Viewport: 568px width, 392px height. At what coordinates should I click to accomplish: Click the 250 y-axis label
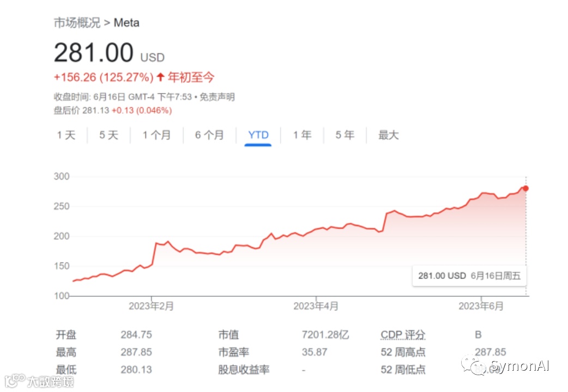tap(62, 206)
